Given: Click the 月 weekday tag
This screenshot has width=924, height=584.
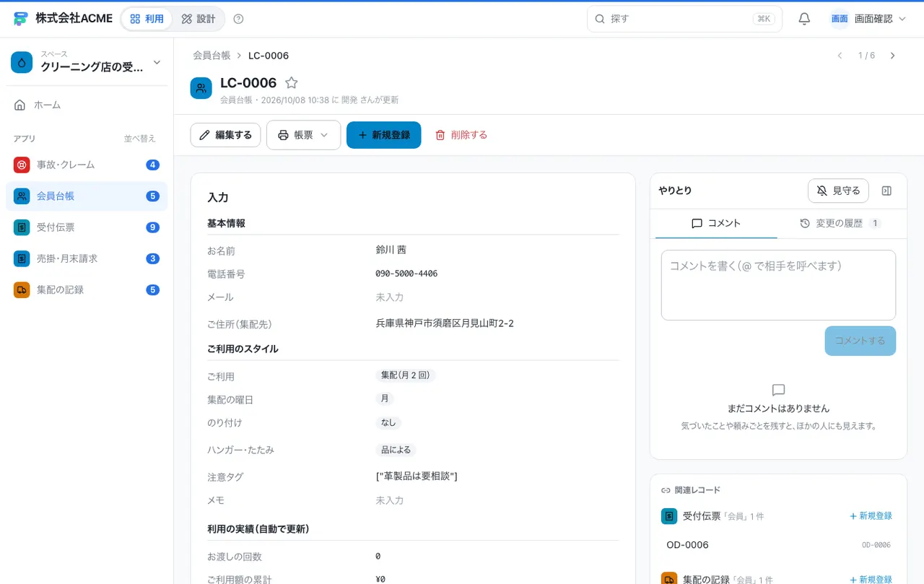Looking at the screenshot, I should (385, 398).
